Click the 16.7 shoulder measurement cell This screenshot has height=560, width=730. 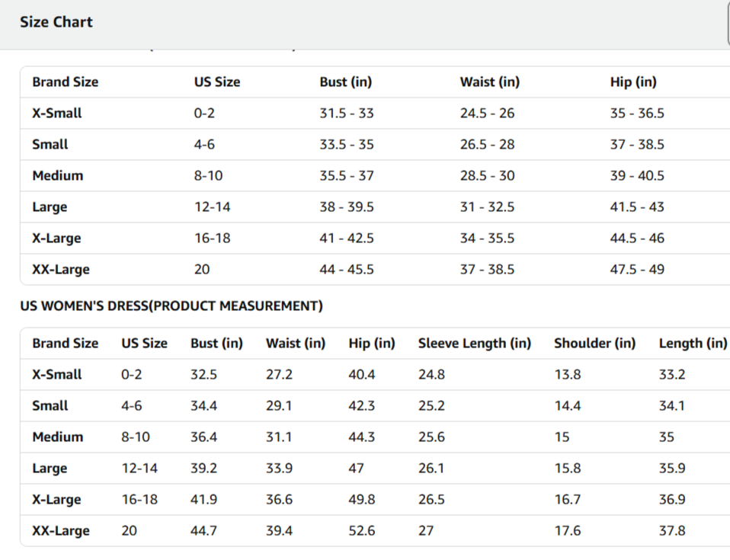coord(568,500)
